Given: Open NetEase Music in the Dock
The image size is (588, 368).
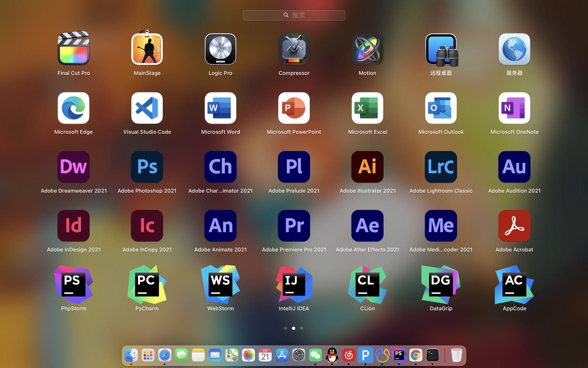Looking at the screenshot, I should (349, 355).
